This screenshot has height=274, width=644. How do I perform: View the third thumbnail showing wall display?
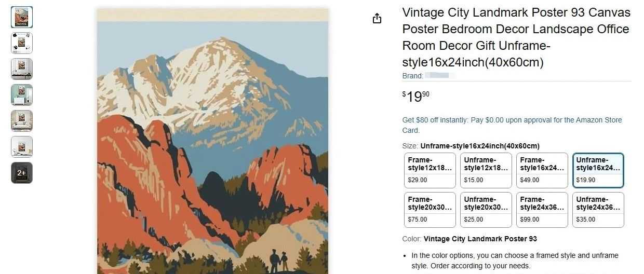[x=22, y=69]
